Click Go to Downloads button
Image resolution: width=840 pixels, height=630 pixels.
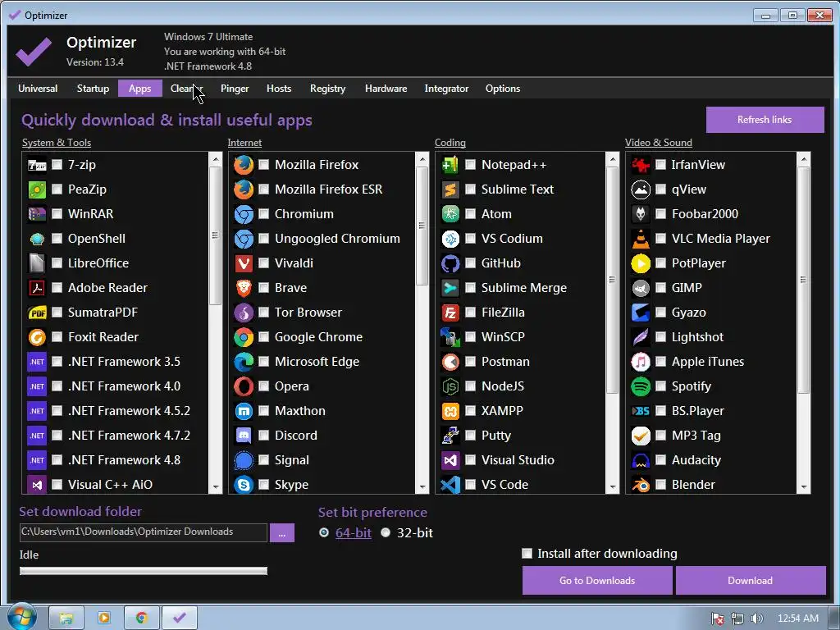pyautogui.click(x=597, y=581)
